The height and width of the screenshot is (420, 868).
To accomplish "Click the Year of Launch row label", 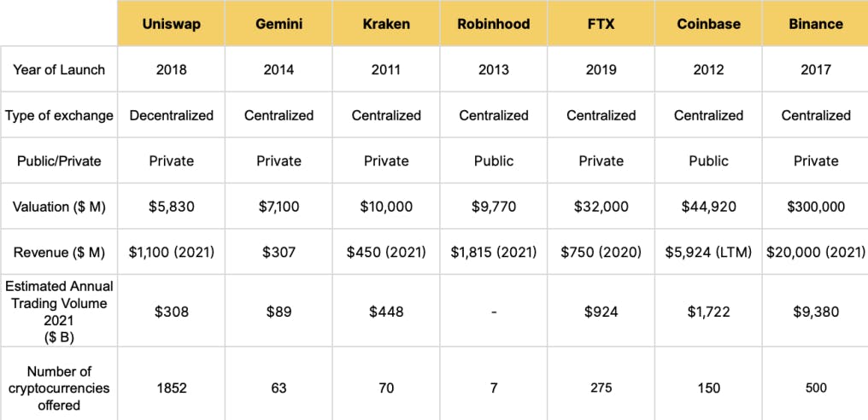I will pyautogui.click(x=59, y=70).
